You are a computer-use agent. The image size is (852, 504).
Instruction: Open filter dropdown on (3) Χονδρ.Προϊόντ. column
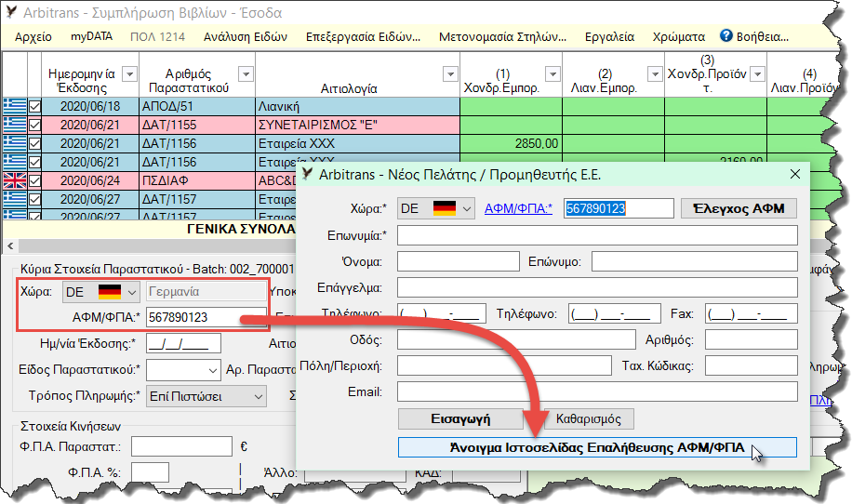[757, 73]
